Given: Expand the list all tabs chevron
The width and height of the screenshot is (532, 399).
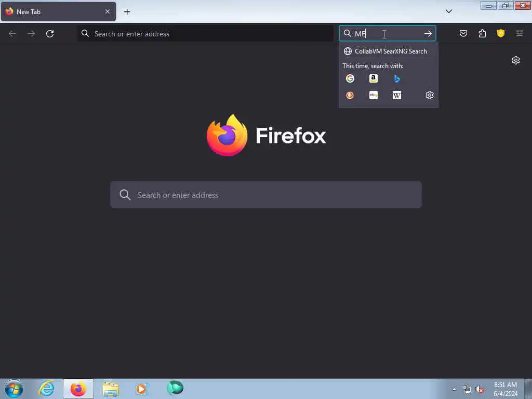Looking at the screenshot, I should pyautogui.click(x=448, y=11).
